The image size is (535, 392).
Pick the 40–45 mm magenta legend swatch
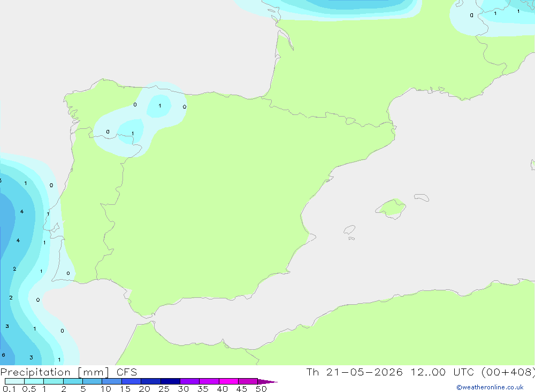point(228,381)
